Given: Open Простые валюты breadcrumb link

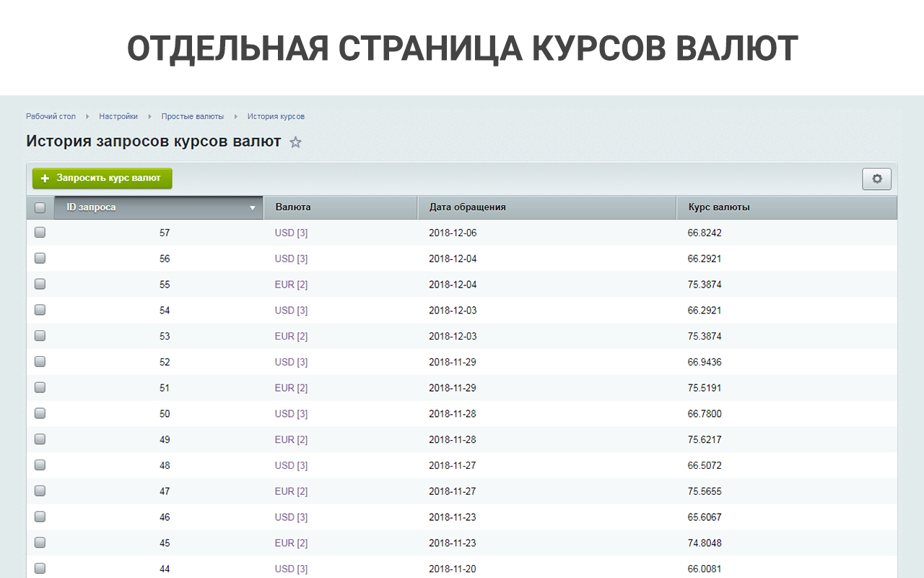Looking at the screenshot, I should tap(192, 116).
